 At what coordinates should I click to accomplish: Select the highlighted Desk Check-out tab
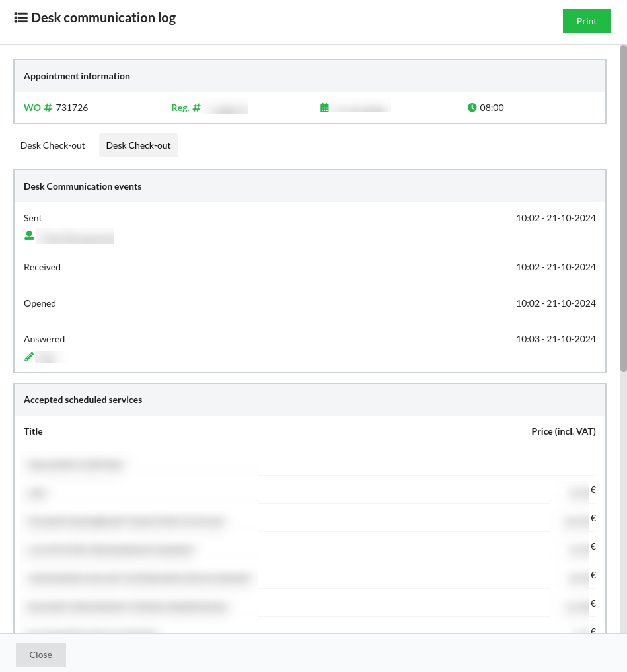point(138,145)
